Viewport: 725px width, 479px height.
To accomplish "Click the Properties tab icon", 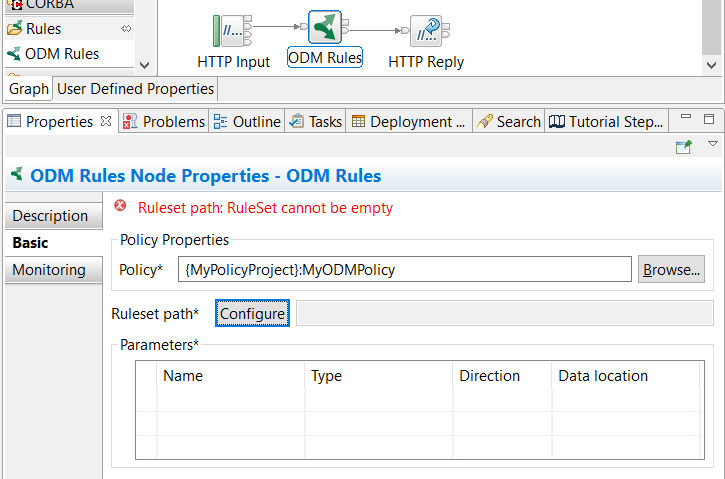I will (14, 121).
